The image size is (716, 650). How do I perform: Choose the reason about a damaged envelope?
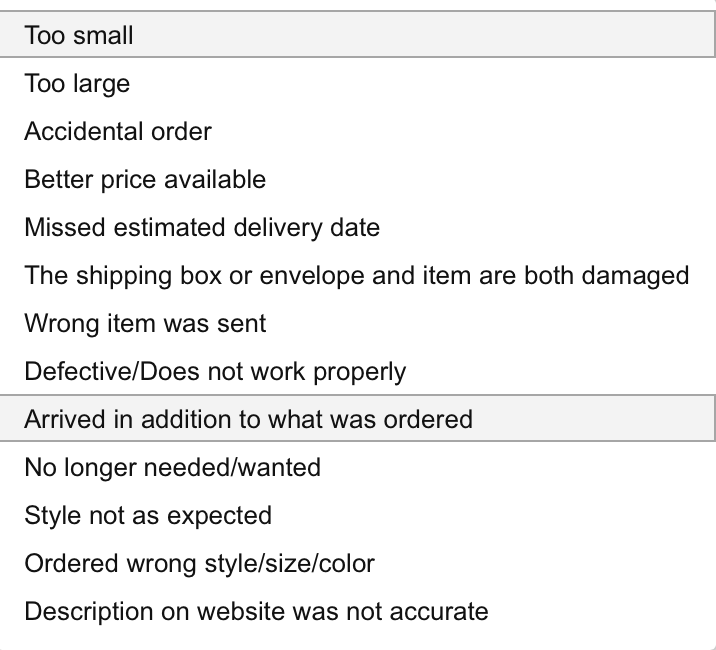tap(357, 276)
